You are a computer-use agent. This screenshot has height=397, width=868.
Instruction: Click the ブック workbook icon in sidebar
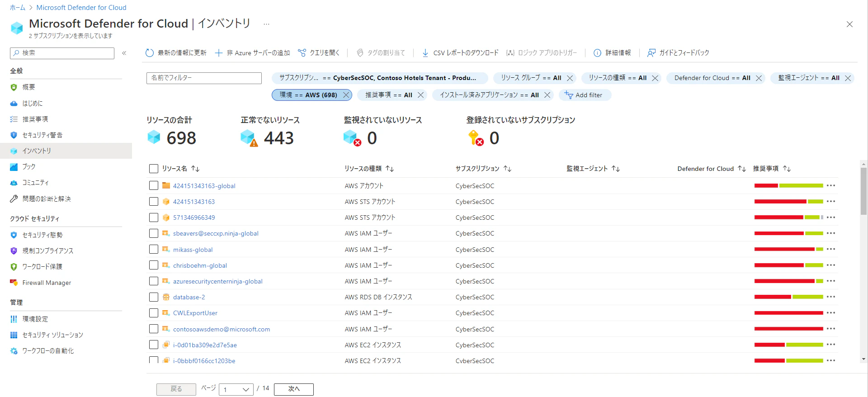14,167
